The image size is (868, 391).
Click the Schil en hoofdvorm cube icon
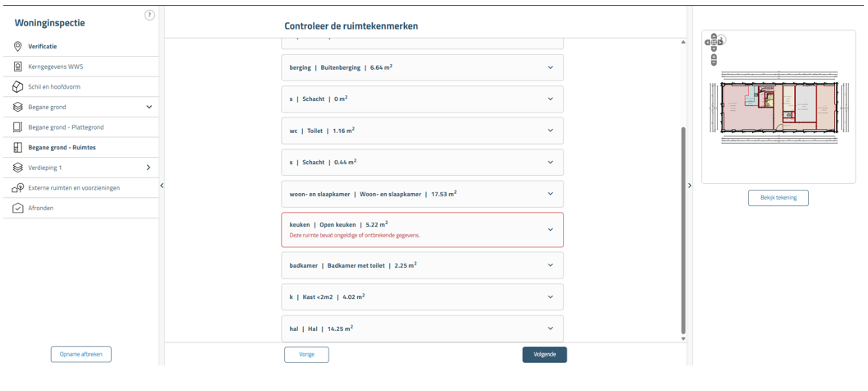18,87
